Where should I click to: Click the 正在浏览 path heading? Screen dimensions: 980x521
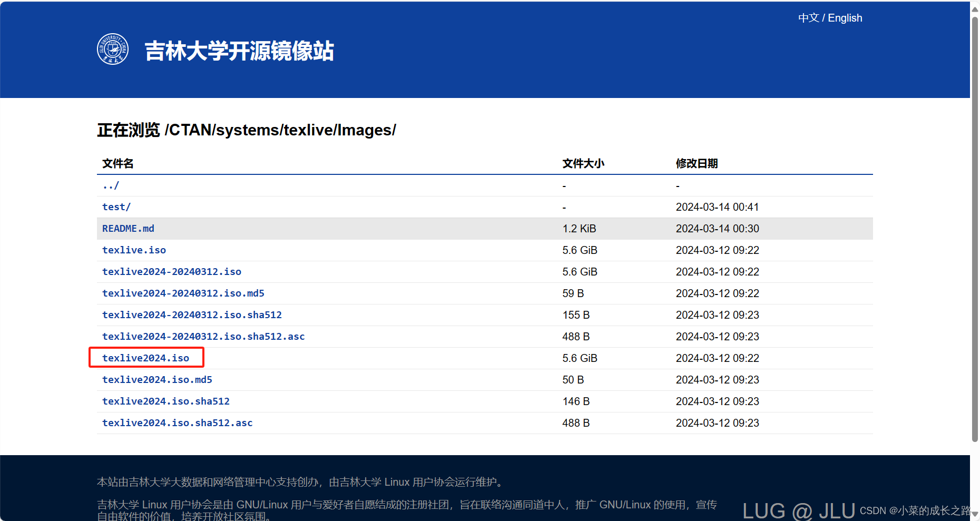click(247, 130)
